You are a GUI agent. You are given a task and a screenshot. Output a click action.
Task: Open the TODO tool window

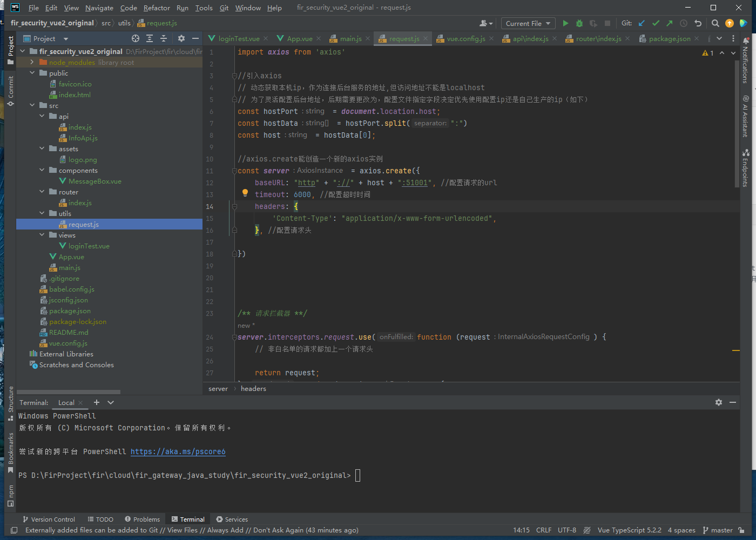click(100, 519)
